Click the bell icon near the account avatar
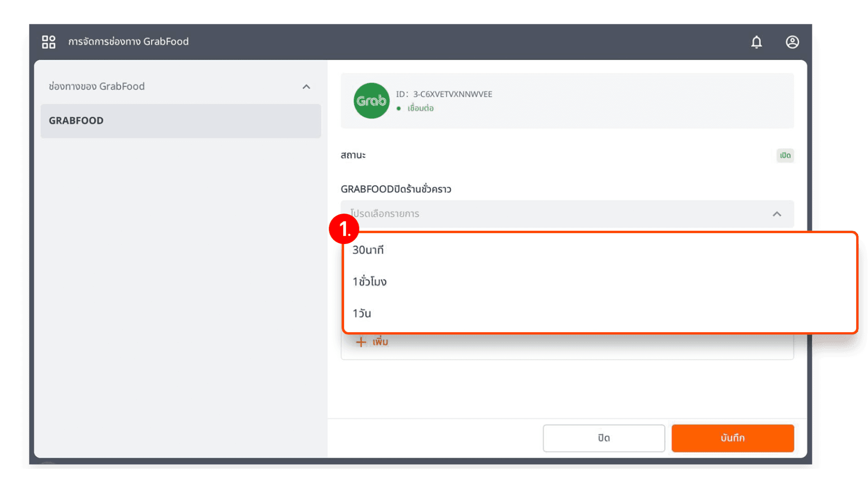The width and height of the screenshot is (868, 488). point(757,42)
